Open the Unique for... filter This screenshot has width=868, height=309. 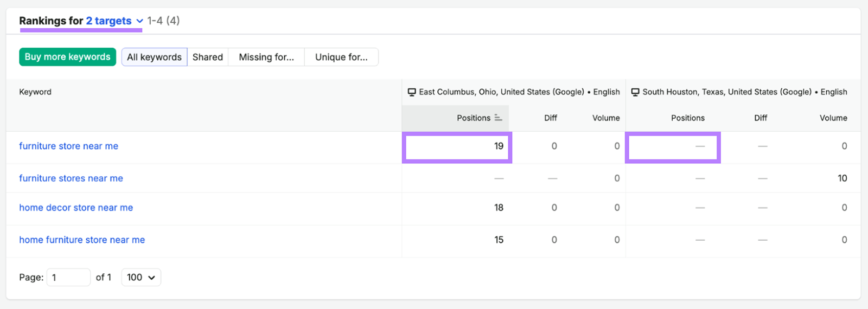[341, 57]
